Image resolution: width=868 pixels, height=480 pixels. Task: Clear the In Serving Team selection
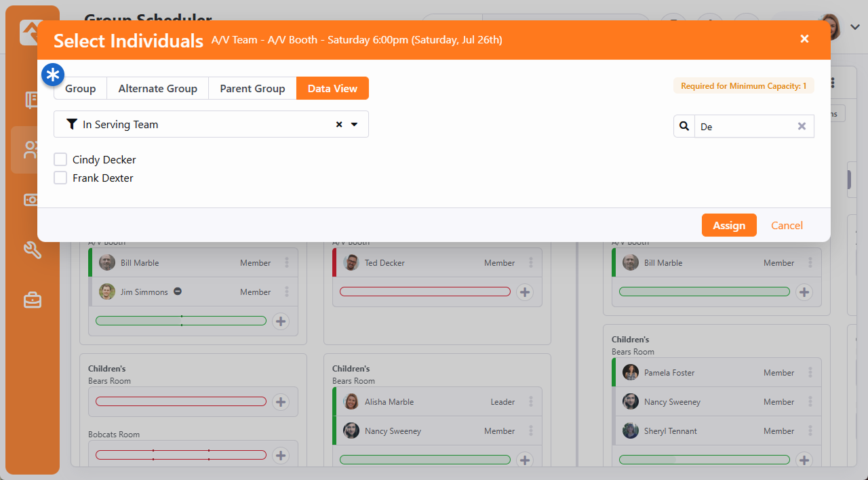339,125
